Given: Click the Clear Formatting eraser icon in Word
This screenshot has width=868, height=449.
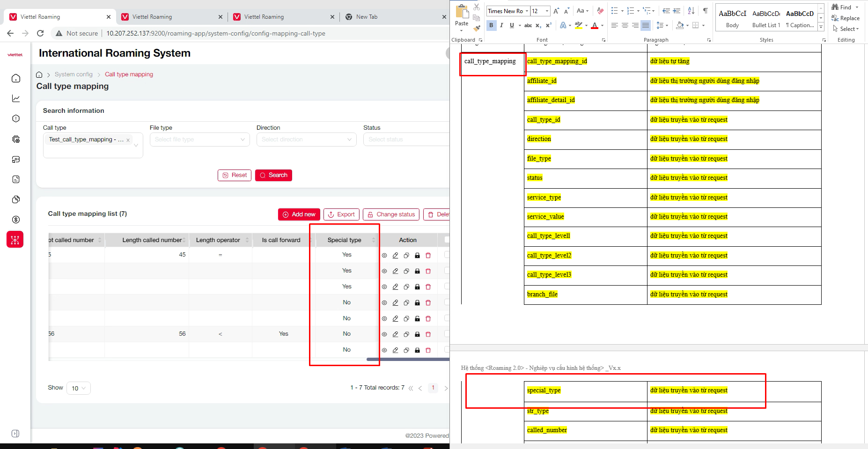Looking at the screenshot, I should click(600, 11).
